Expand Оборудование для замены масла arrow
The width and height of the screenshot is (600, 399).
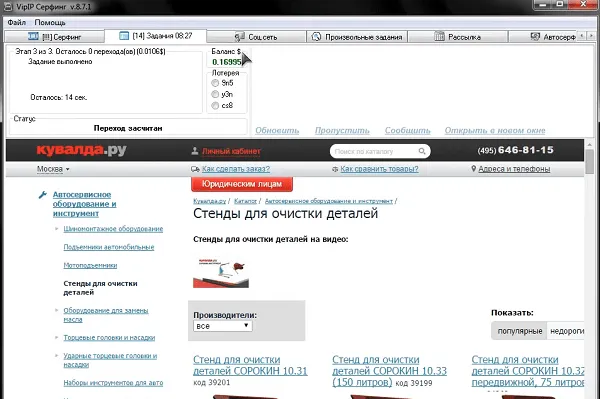point(57,310)
